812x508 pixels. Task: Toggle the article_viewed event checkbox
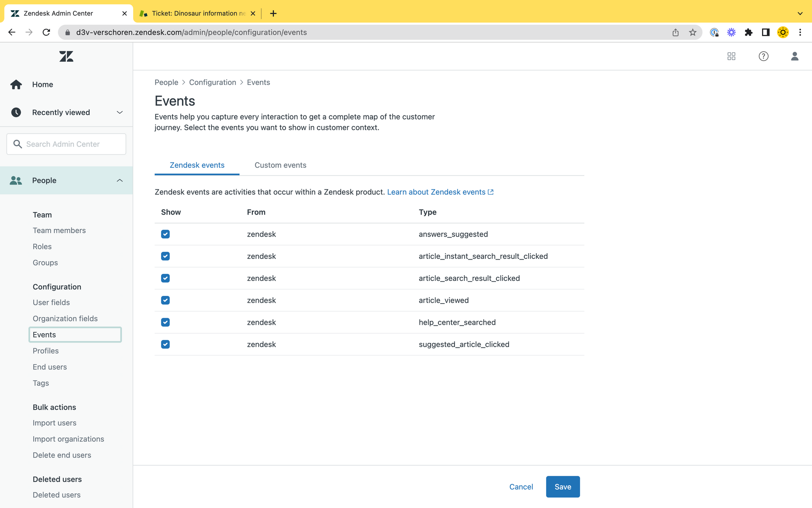pyautogui.click(x=165, y=300)
